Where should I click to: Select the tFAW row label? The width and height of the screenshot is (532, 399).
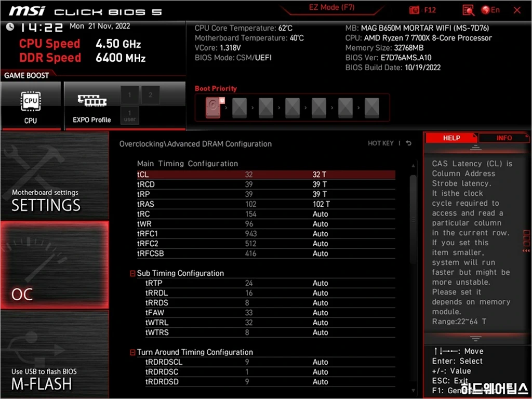tap(155, 312)
